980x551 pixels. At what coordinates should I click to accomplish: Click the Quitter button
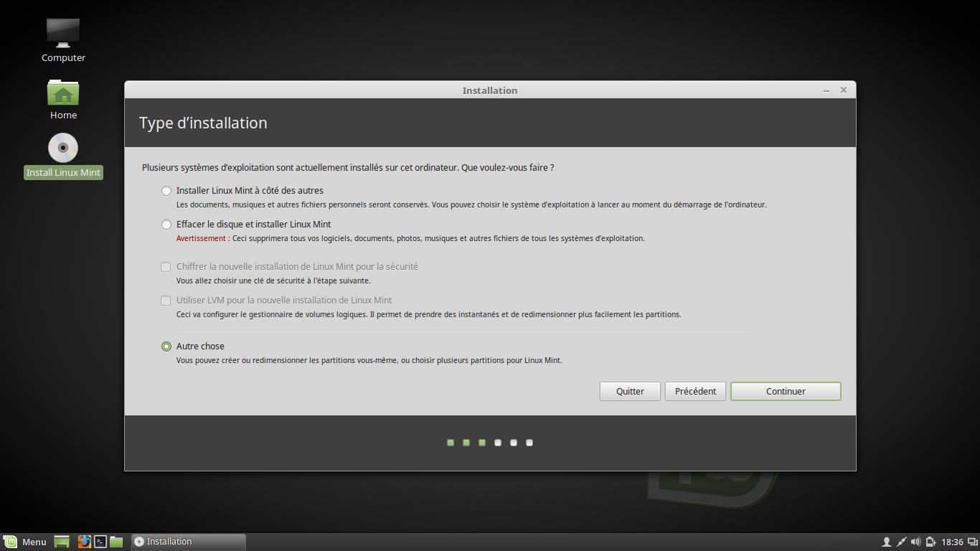coord(630,391)
